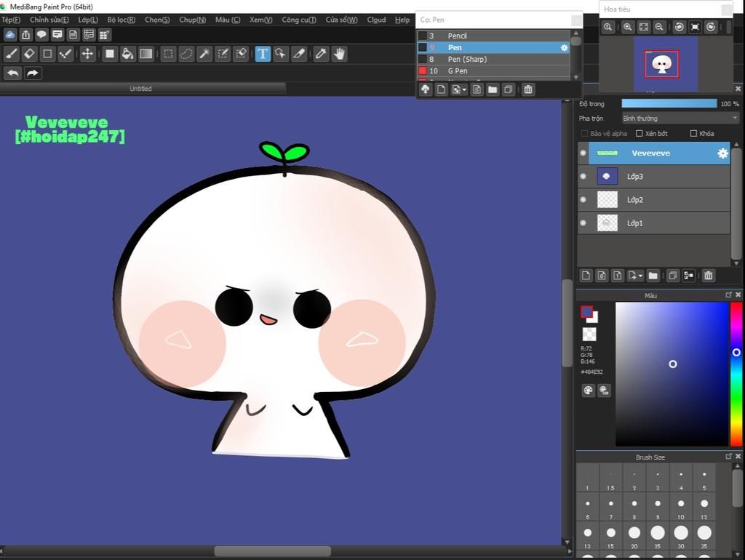Open the Bộ lọc(R) menu
Viewport: 745px width, 560px height.
pyautogui.click(x=121, y=20)
